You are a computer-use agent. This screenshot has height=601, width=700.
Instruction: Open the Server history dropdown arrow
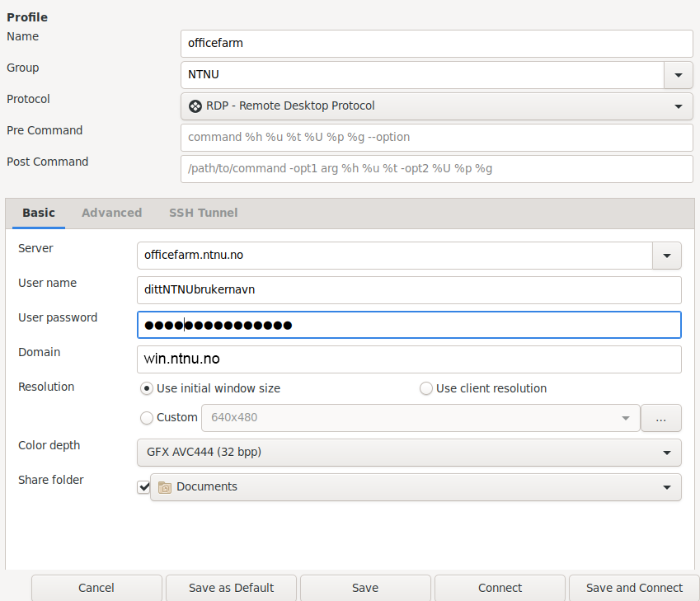point(666,256)
